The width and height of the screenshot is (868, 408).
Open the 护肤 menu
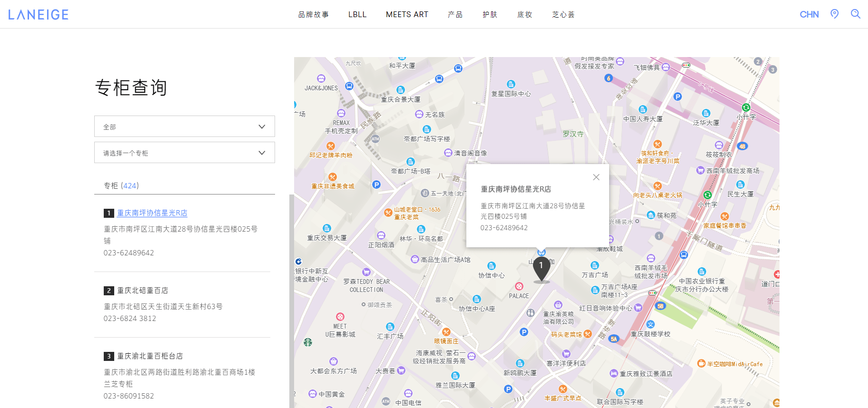point(490,14)
